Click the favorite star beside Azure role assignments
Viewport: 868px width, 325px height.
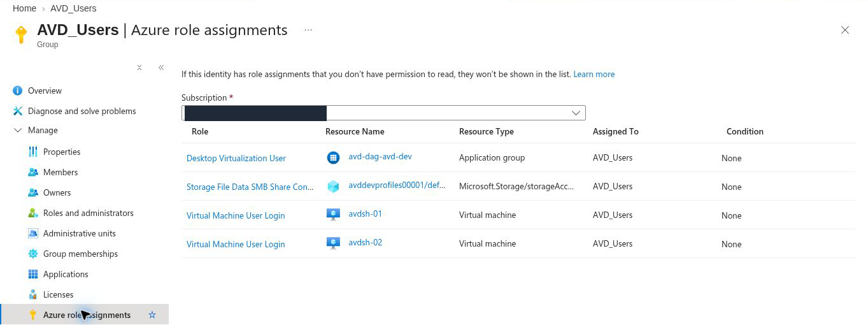(152, 315)
